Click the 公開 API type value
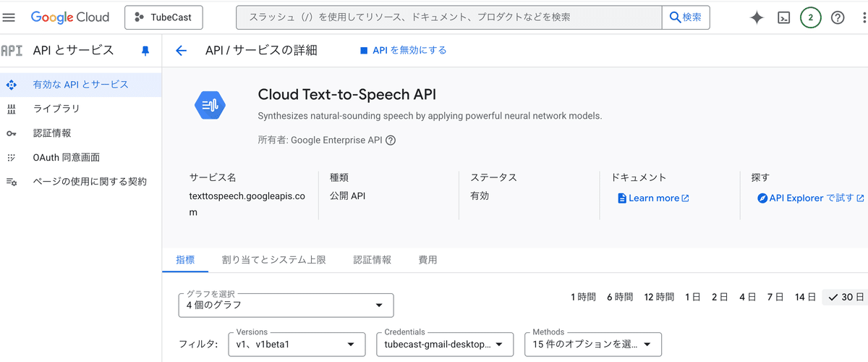Screen dimensions: 868x362 [x=347, y=195]
